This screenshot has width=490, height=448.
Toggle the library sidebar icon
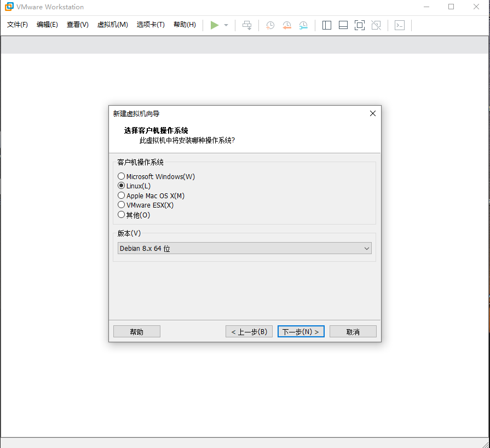[326, 25]
